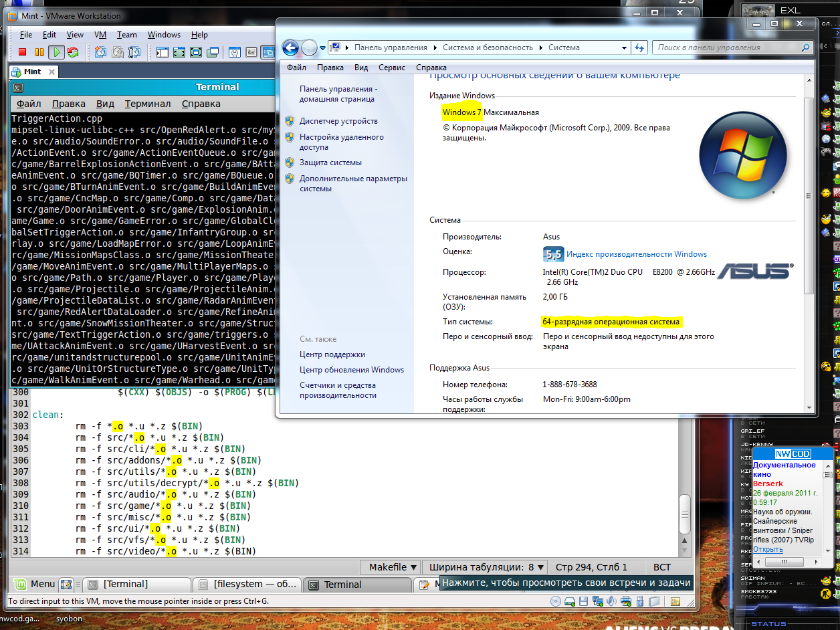The image size is (840, 630).
Task: Toggle the VMware Show Sidebar icon
Action: [x=163, y=52]
